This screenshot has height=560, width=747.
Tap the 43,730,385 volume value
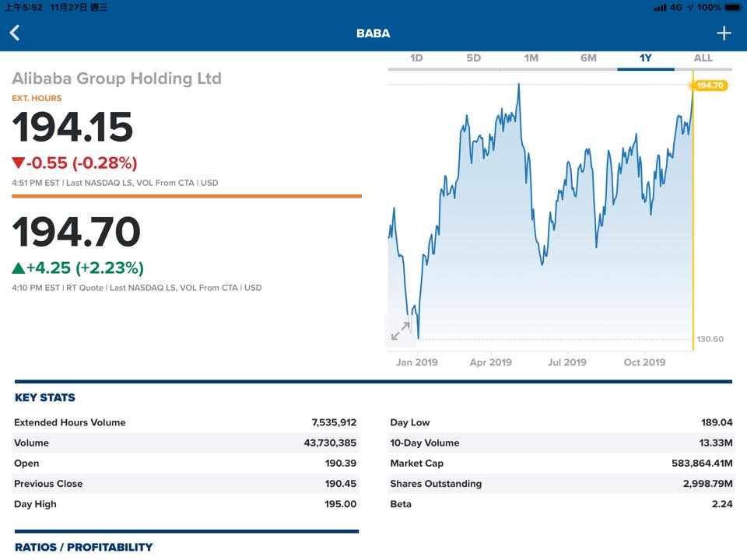pos(330,443)
